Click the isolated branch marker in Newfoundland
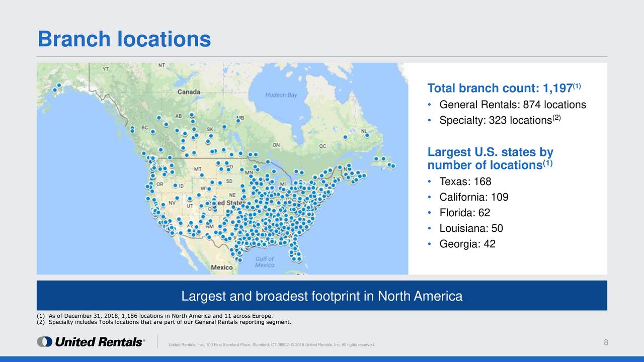Viewport: 644px width, 362px height. (366, 134)
